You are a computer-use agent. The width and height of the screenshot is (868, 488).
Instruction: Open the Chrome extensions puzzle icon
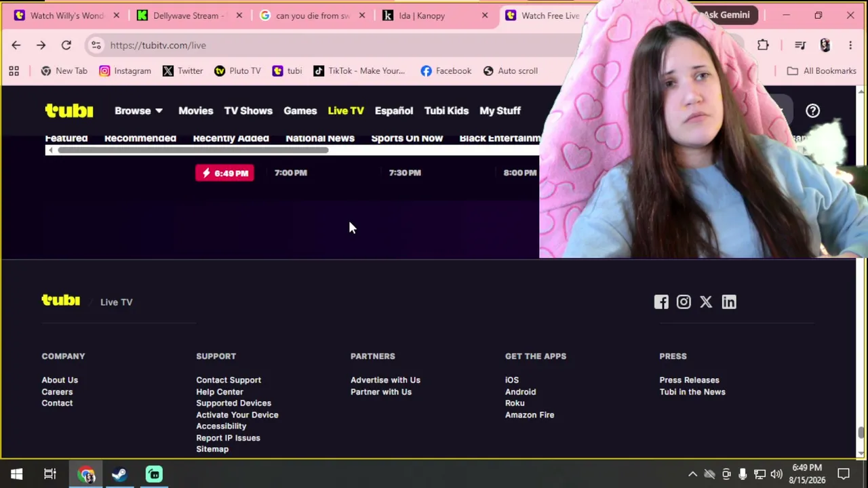(x=763, y=45)
